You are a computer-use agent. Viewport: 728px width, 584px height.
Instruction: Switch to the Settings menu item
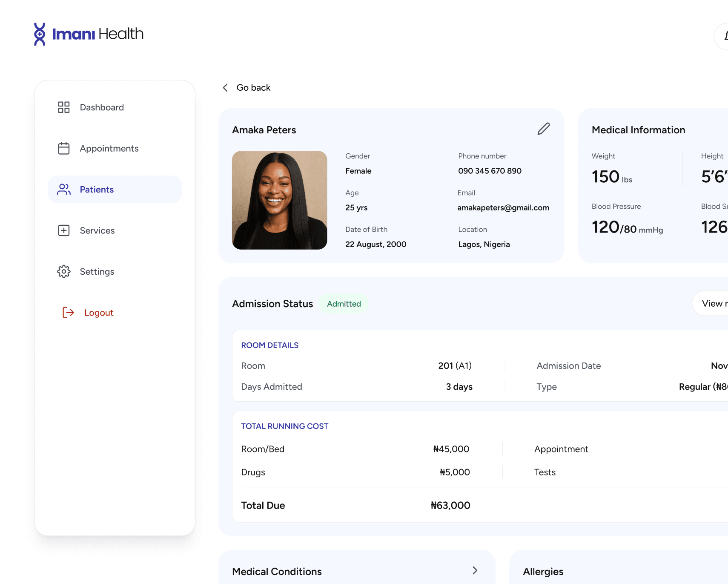coord(97,271)
